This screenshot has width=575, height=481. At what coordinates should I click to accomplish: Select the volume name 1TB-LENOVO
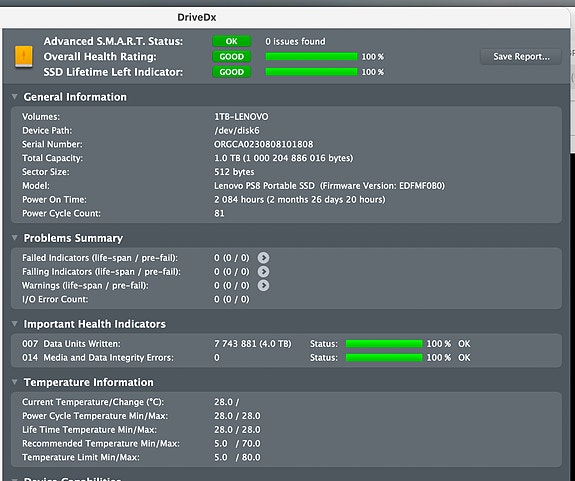point(241,117)
